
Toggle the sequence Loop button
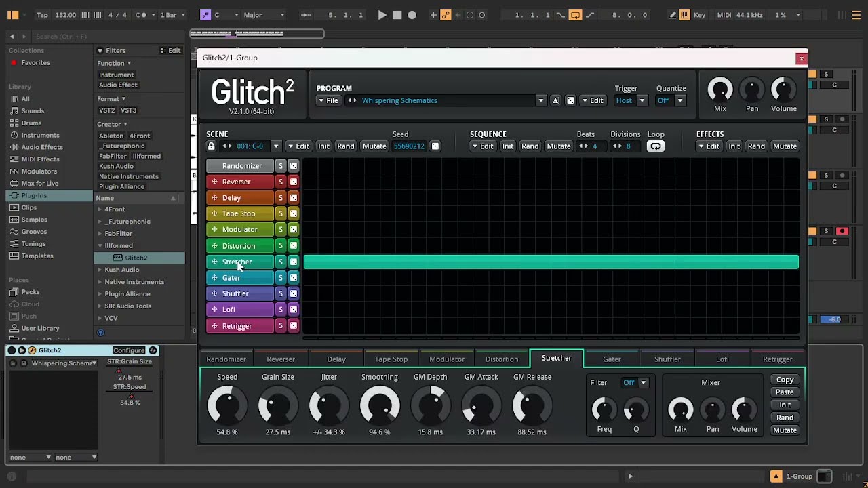point(655,146)
